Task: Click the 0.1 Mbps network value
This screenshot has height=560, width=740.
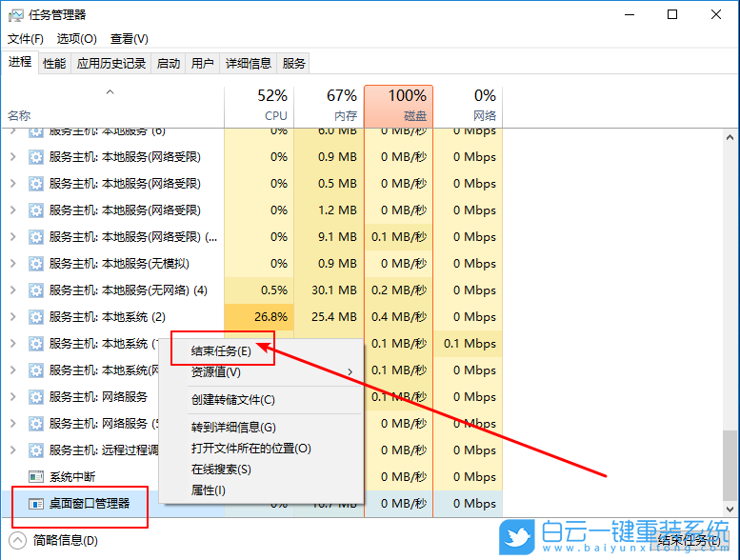Action: click(470, 344)
